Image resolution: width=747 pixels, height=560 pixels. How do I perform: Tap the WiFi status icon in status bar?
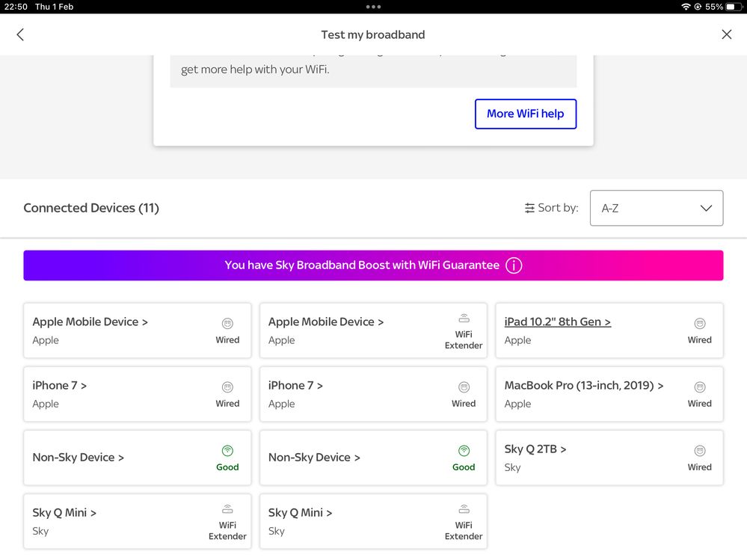click(686, 7)
